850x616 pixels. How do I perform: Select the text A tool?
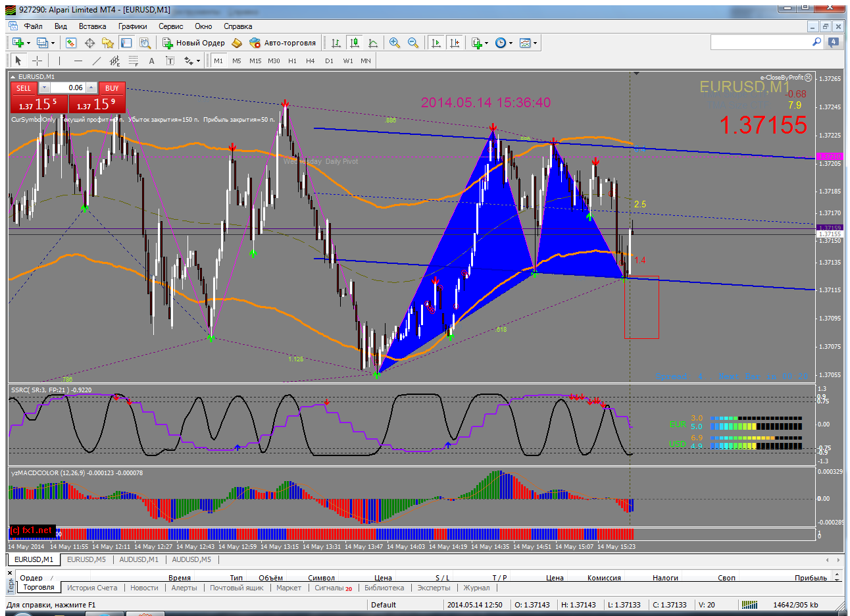pos(151,61)
